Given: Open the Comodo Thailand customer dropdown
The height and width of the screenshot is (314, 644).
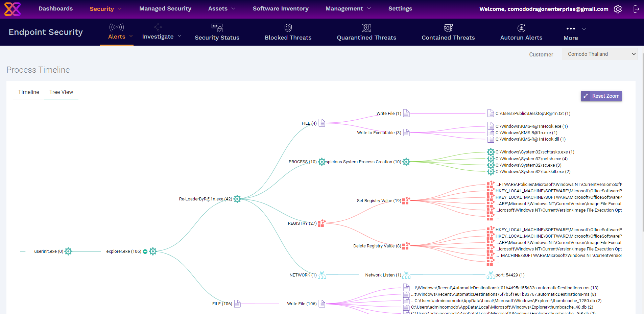Looking at the screenshot, I should [x=599, y=54].
